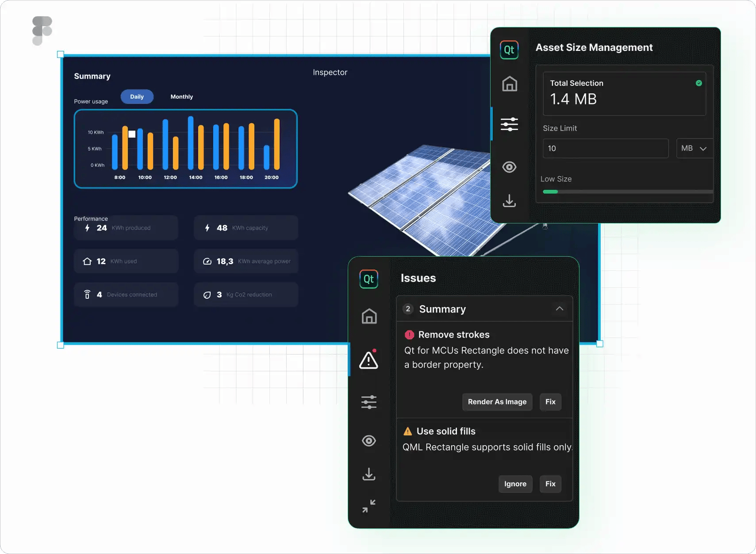756x554 pixels.
Task: Click the Figma logo
Action: 42,31
